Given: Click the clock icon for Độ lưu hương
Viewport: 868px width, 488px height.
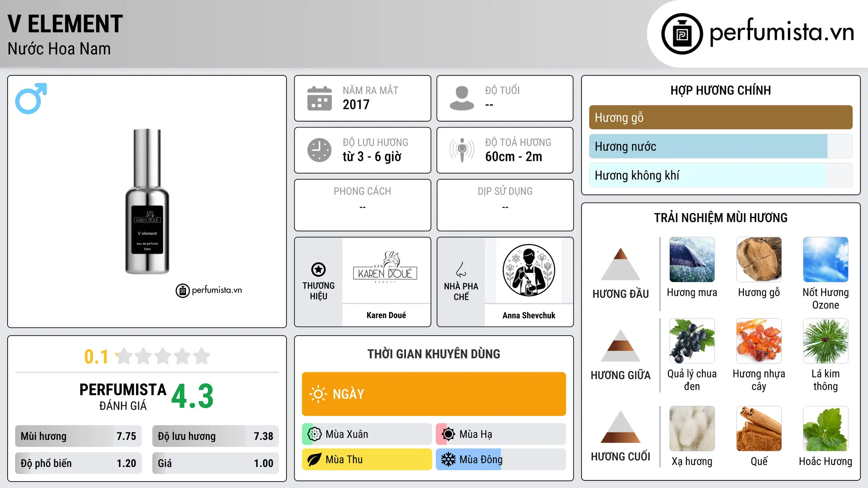Looking at the screenshot, I should pos(319,150).
